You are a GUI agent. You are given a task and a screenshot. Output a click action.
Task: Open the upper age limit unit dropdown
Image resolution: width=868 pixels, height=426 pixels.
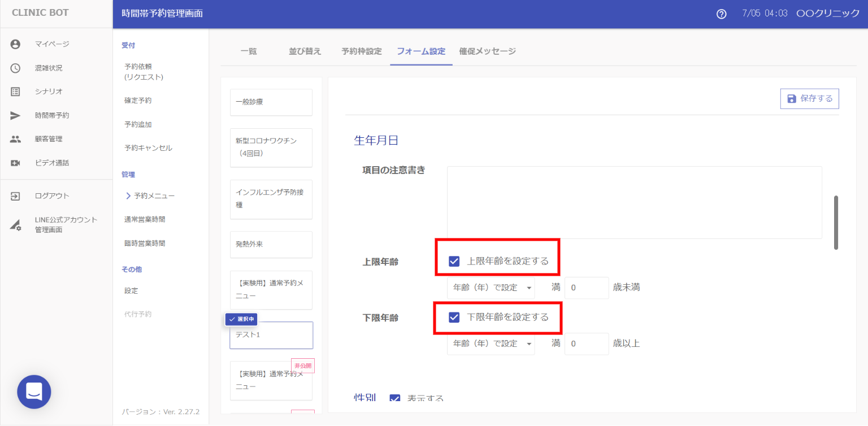[x=491, y=288]
